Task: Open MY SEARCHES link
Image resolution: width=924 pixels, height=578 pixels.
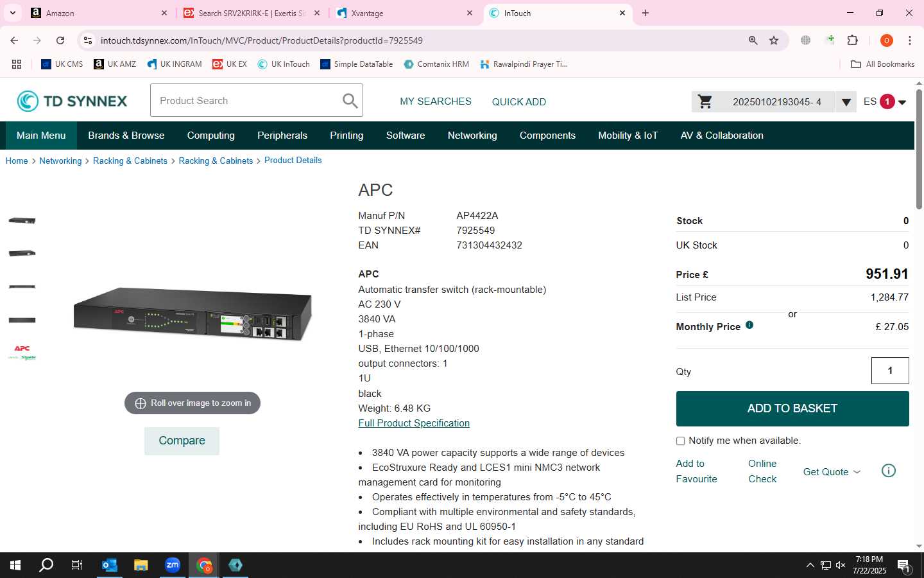Action: click(x=436, y=101)
